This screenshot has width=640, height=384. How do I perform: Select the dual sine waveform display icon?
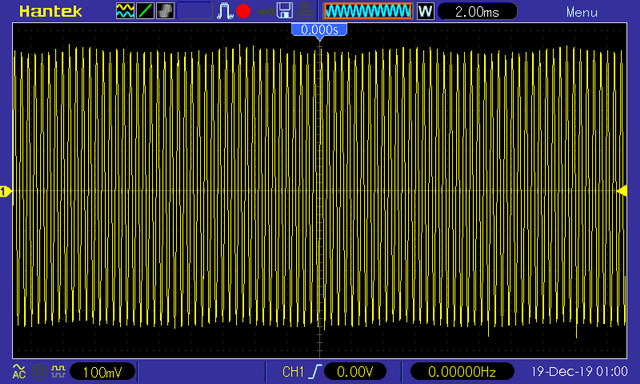coord(125,11)
